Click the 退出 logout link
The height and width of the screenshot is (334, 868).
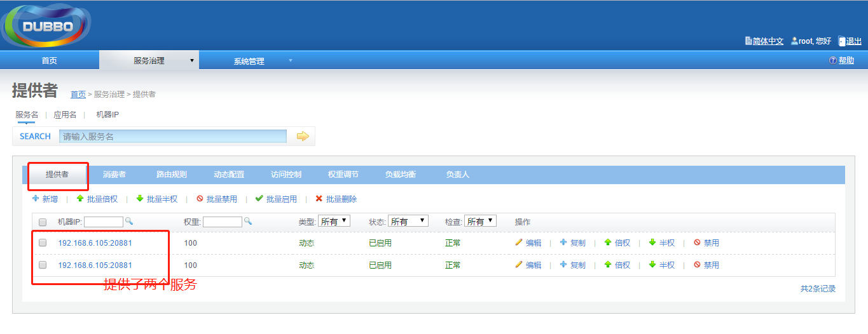click(x=854, y=41)
